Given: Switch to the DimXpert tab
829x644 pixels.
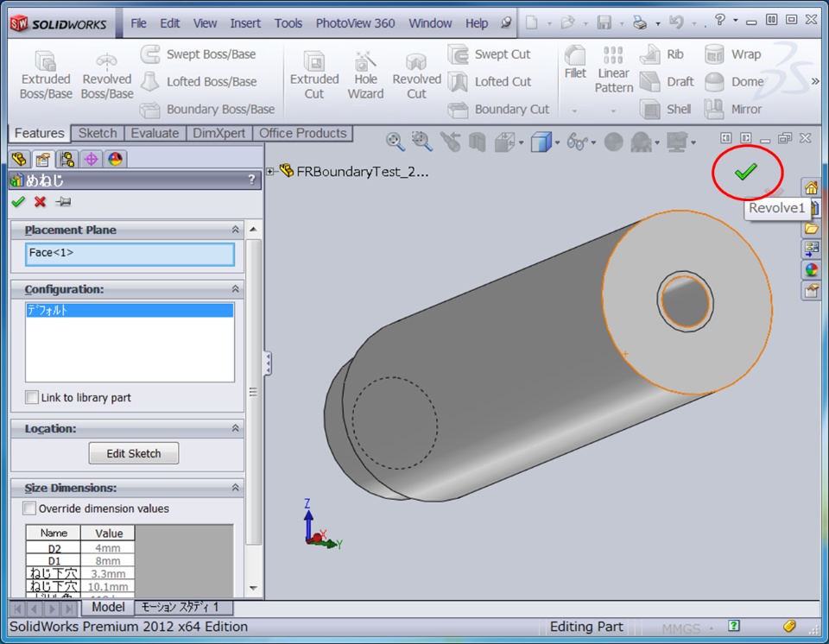Looking at the screenshot, I should (218, 133).
